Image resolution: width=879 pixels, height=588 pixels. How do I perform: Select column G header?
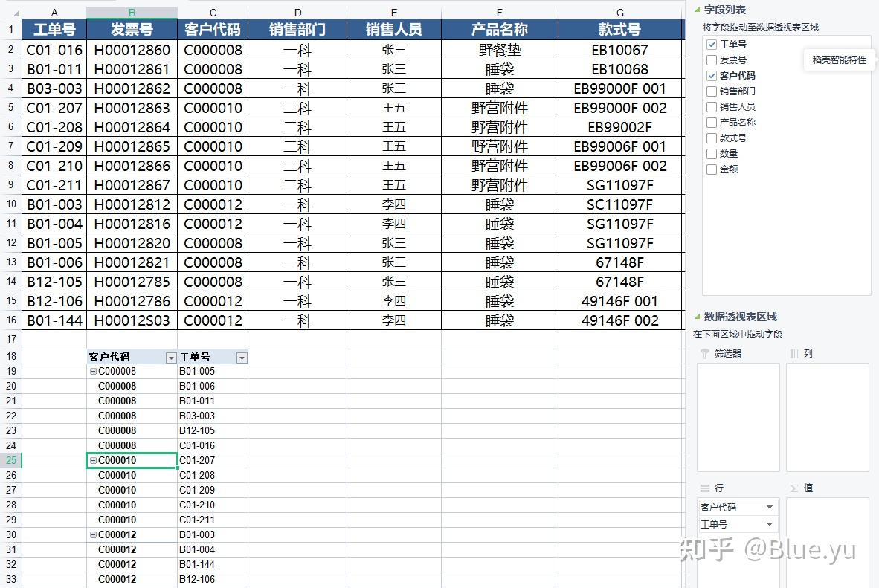coord(620,13)
